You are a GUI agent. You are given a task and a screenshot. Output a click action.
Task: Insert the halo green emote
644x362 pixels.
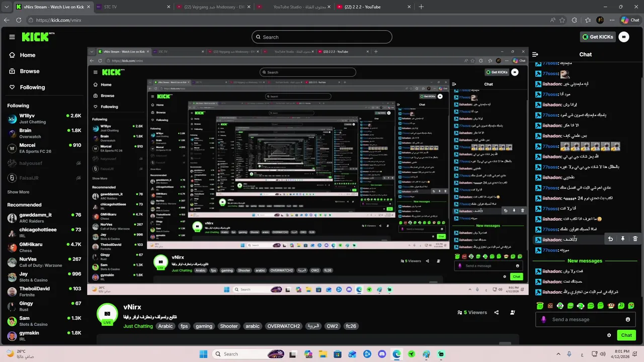click(x=540, y=305)
